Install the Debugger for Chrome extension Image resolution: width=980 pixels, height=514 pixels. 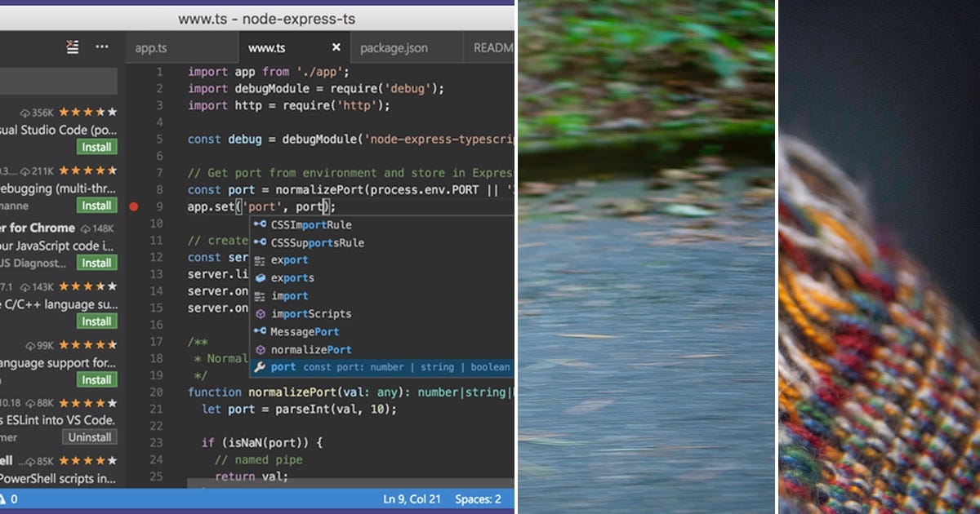click(x=96, y=263)
